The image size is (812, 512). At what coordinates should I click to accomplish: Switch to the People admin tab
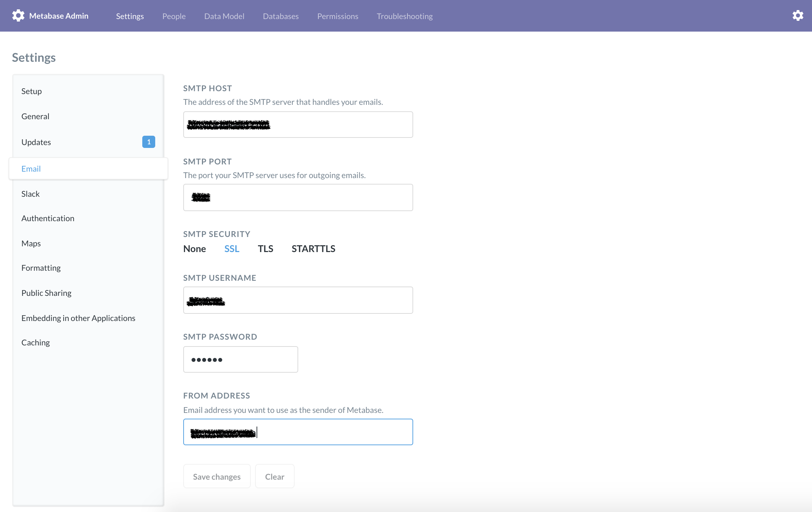click(174, 16)
